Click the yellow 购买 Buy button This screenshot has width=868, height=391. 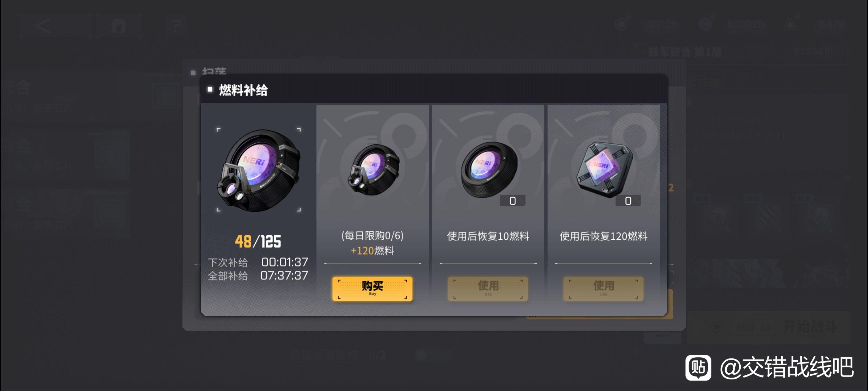372,289
